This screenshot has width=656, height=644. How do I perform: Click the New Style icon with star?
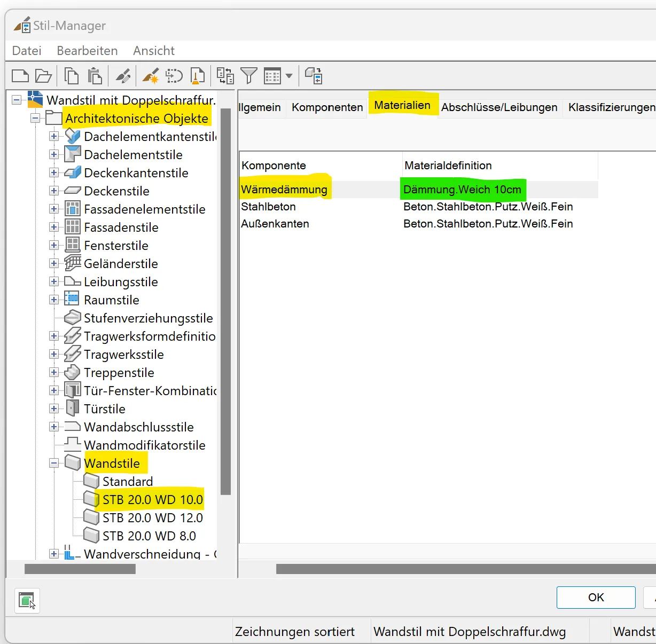(x=150, y=76)
